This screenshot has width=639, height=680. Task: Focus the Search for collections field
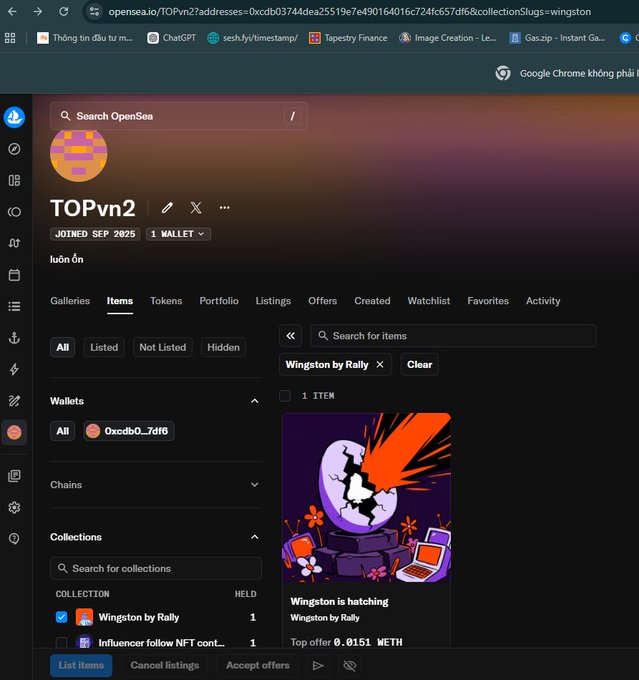pos(156,569)
